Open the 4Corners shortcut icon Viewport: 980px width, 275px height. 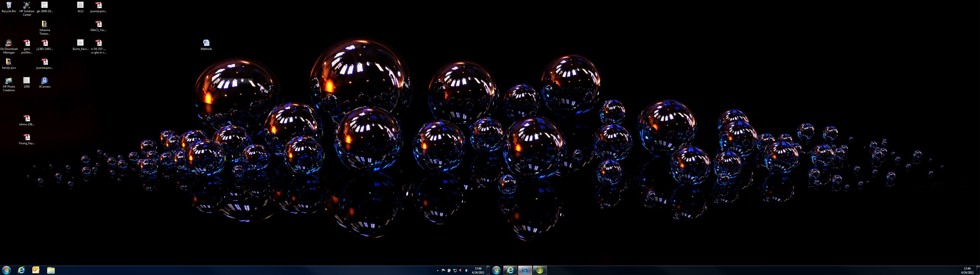pos(45,81)
